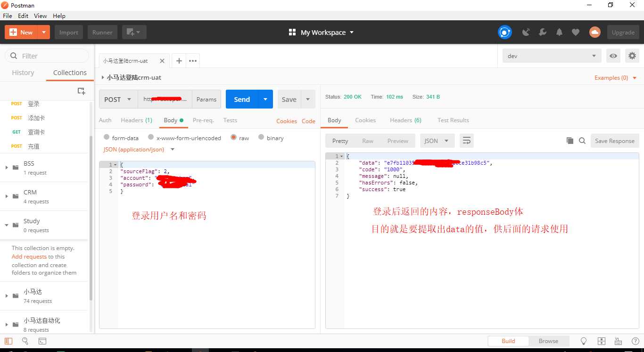Open the dev environment dropdown

tap(552, 56)
